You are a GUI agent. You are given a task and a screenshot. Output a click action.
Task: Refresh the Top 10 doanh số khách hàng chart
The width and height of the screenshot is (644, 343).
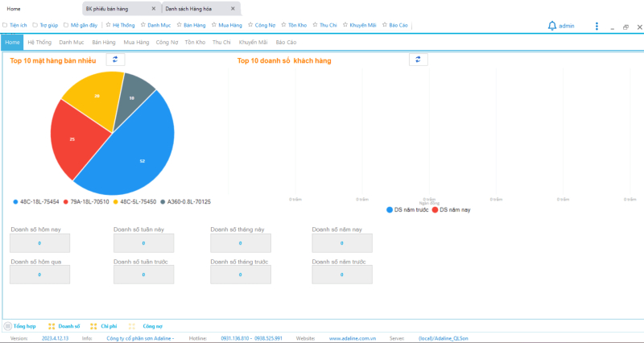click(418, 60)
